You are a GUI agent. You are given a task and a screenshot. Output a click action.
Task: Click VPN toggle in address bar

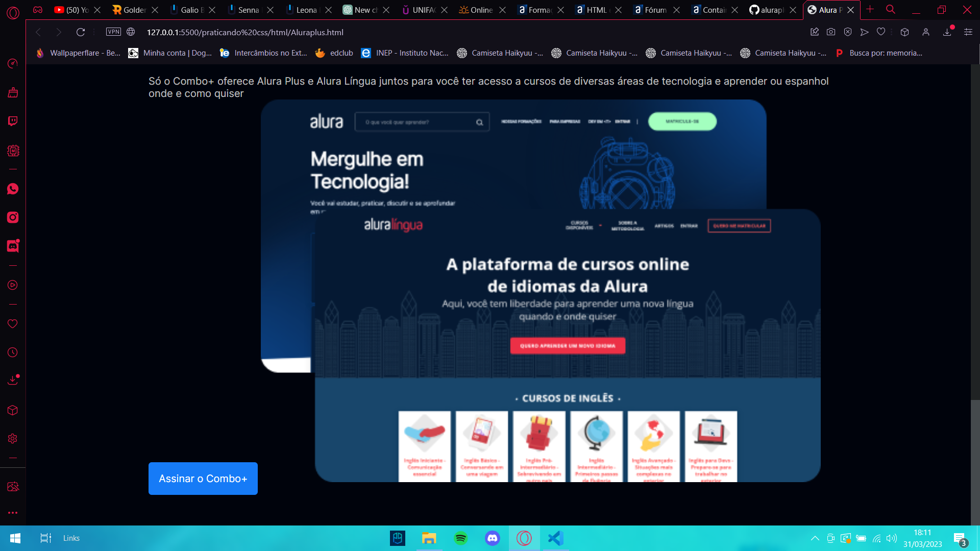point(112,32)
